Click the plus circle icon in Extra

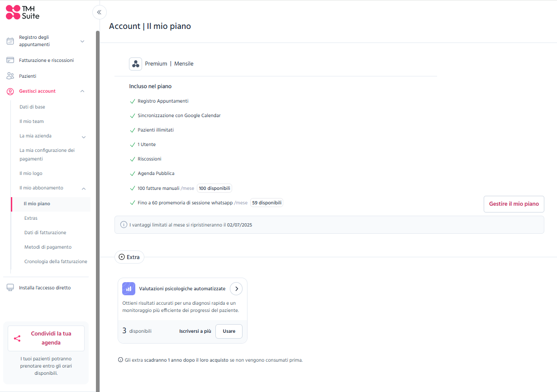(x=121, y=257)
